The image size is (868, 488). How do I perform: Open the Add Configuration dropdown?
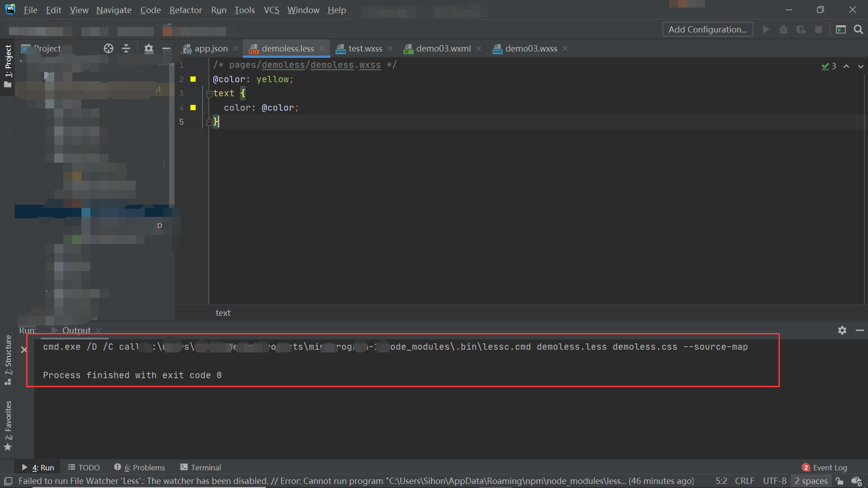coord(708,29)
